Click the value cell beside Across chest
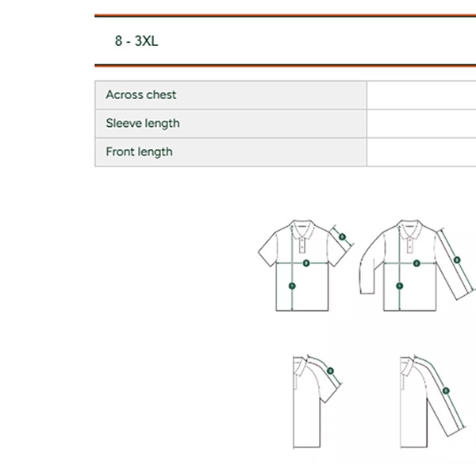Viewport: 476px width, 476px height. point(420,95)
